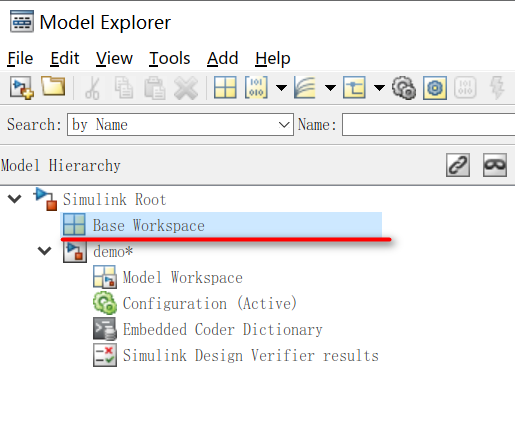Click the highlighted blue gear toolbar icon
The width and height of the screenshot is (515, 424).
(435, 88)
